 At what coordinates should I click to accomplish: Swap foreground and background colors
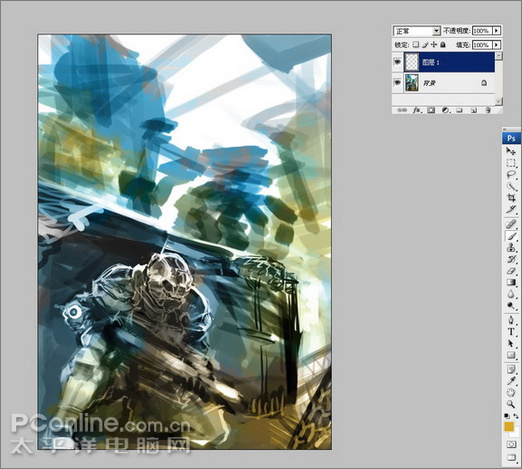pyautogui.click(x=516, y=416)
